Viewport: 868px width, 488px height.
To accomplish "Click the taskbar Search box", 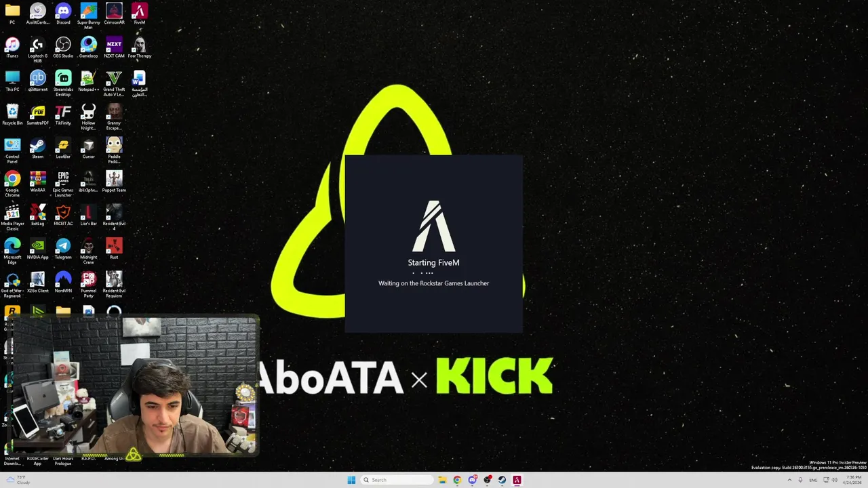I will (x=397, y=480).
